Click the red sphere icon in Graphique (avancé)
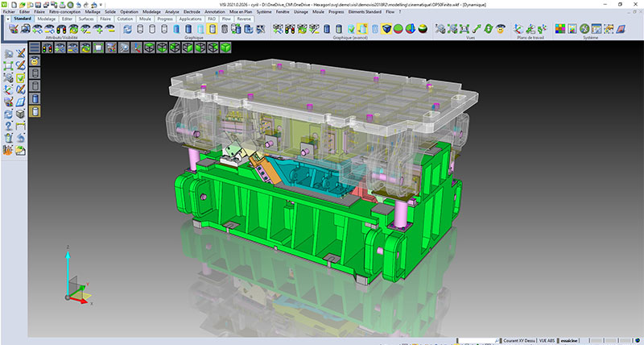The height and width of the screenshot is (345, 644). click(411, 29)
